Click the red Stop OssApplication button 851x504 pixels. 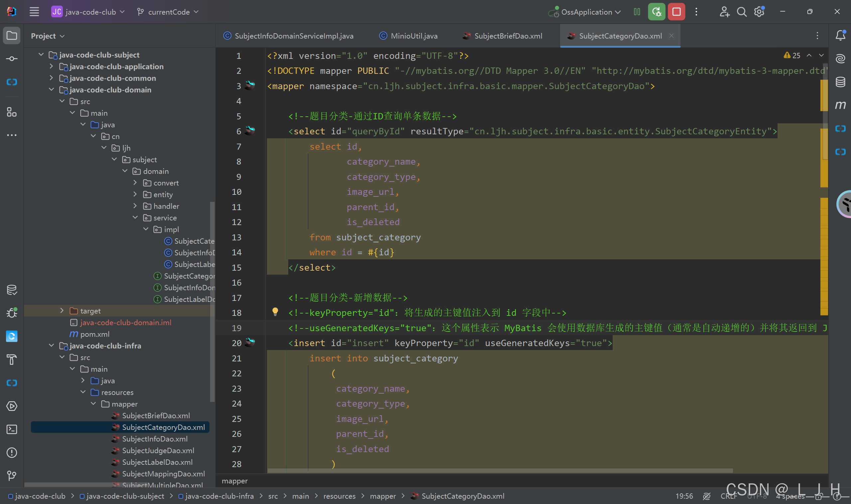coord(676,12)
